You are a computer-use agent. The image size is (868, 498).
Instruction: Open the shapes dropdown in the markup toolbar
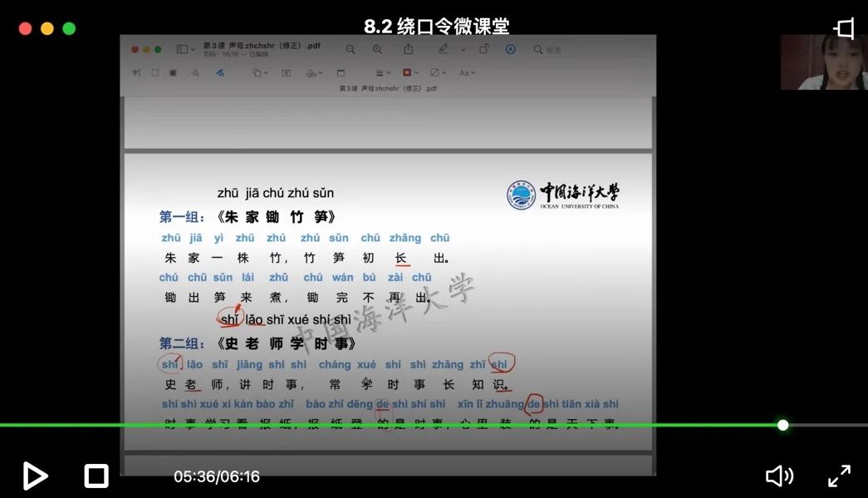[x=258, y=72]
